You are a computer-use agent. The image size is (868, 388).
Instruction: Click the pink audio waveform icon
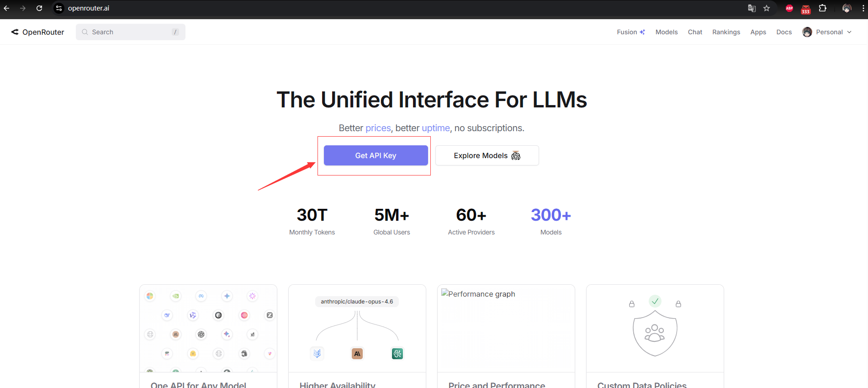[x=244, y=315]
